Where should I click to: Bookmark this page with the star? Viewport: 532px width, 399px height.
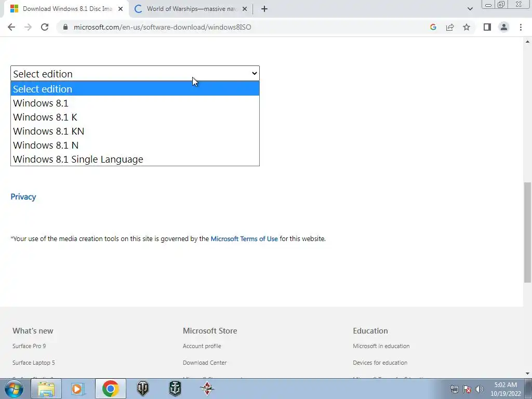pos(467,27)
